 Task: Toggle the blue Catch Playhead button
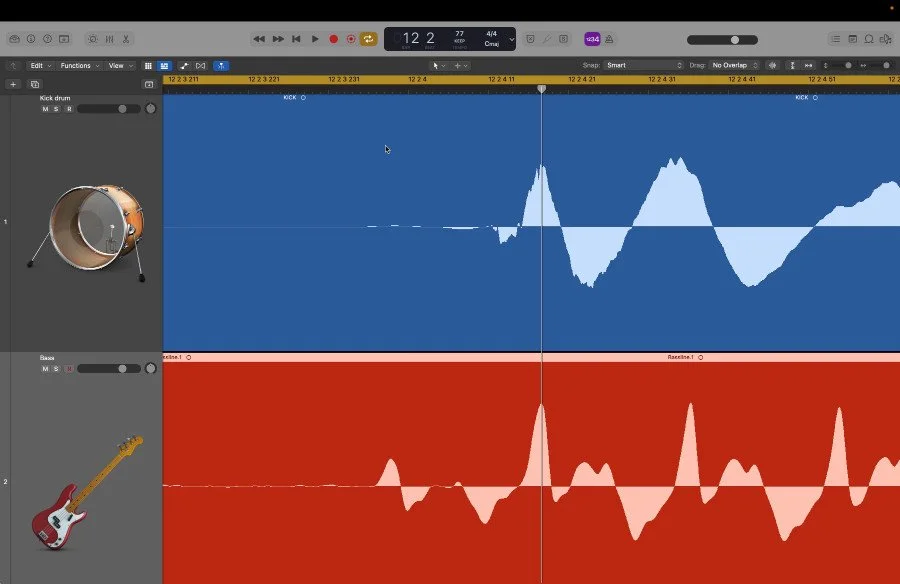pos(221,66)
